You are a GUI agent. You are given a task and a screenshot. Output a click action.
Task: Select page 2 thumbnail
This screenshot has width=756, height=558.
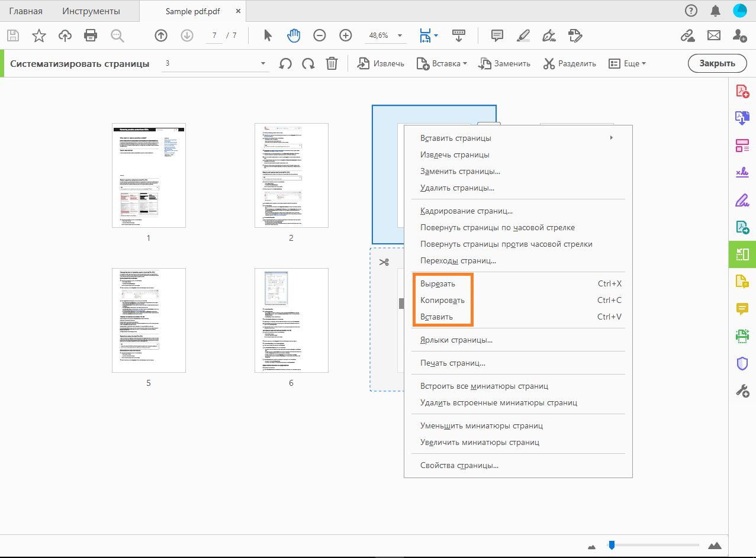[x=291, y=175]
